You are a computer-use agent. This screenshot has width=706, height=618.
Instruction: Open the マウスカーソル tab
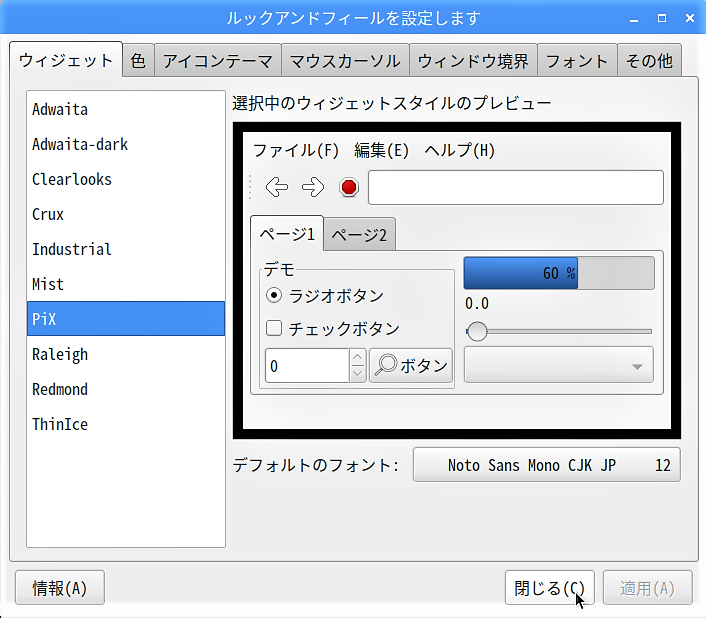[x=345, y=61]
